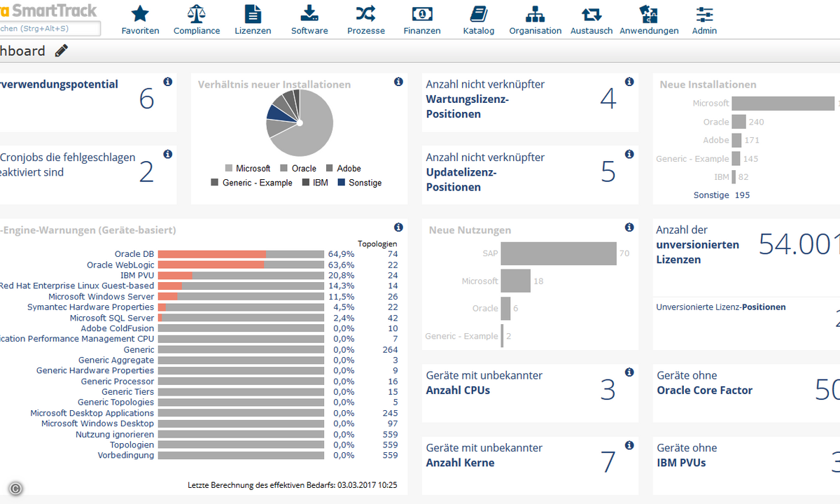The width and height of the screenshot is (840, 504).
Task: Open Updatelizenz-Positionen count 5
Action: point(608,171)
